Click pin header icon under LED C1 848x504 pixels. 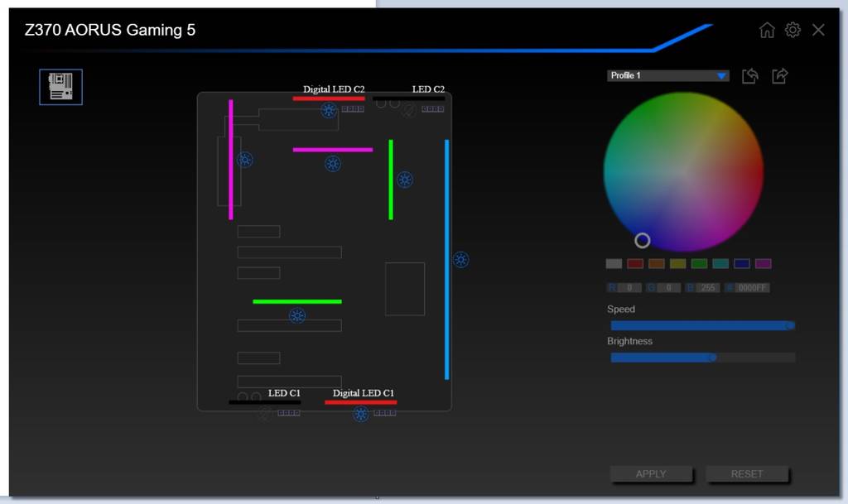[x=289, y=413]
